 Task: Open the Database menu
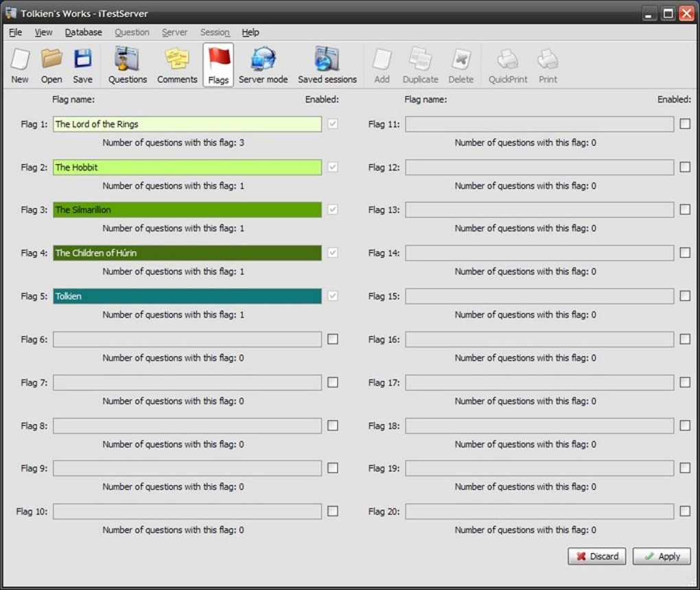pos(84,32)
